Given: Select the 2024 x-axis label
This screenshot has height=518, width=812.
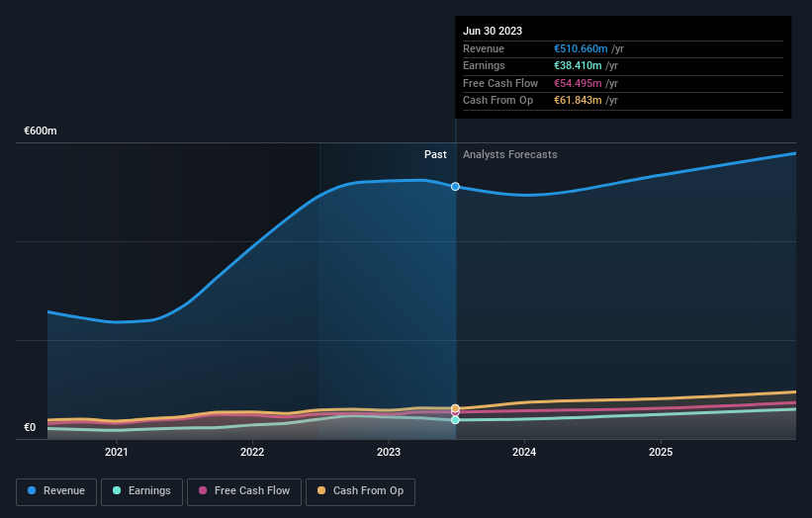Looking at the screenshot, I should point(524,452).
